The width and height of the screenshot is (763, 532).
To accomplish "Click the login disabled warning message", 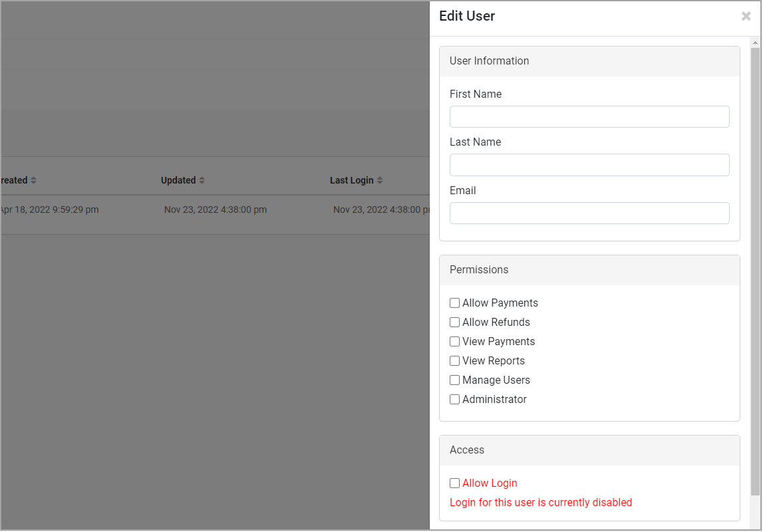I will point(540,502).
